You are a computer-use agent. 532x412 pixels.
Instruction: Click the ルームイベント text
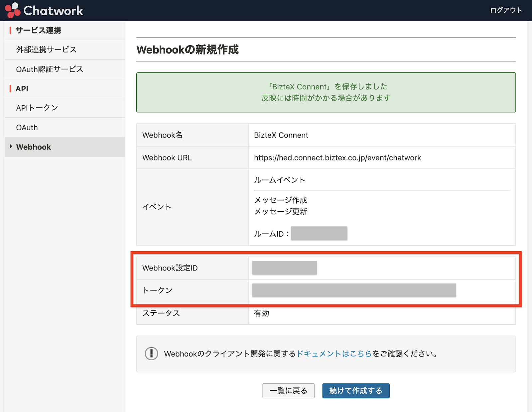coord(280,180)
